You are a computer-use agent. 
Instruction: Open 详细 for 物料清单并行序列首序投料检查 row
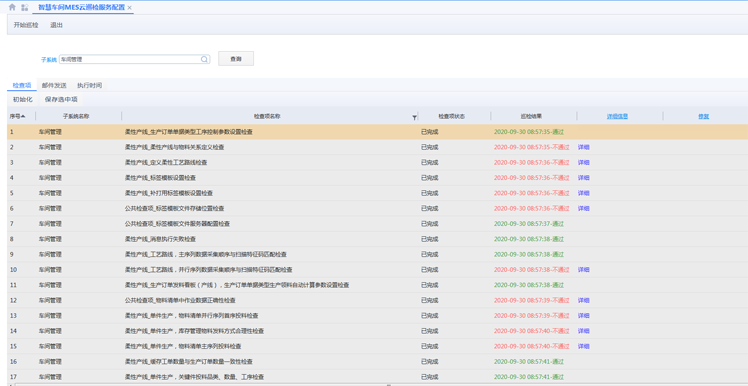(583, 315)
